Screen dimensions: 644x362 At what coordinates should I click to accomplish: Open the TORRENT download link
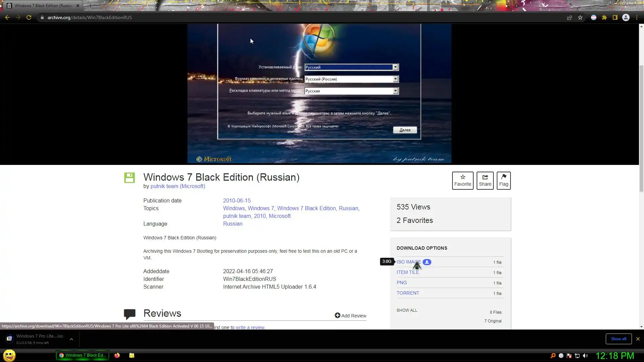408,293
